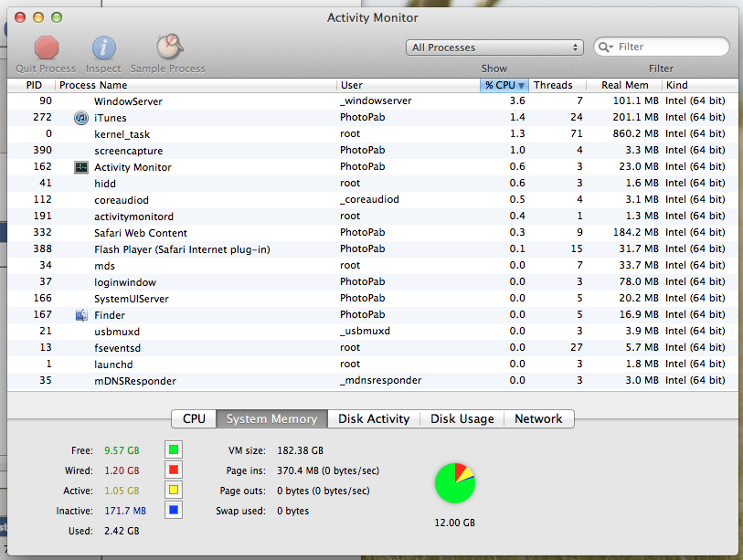Select the activitymonitord process row
This screenshot has width=743, height=560.
click(373, 217)
